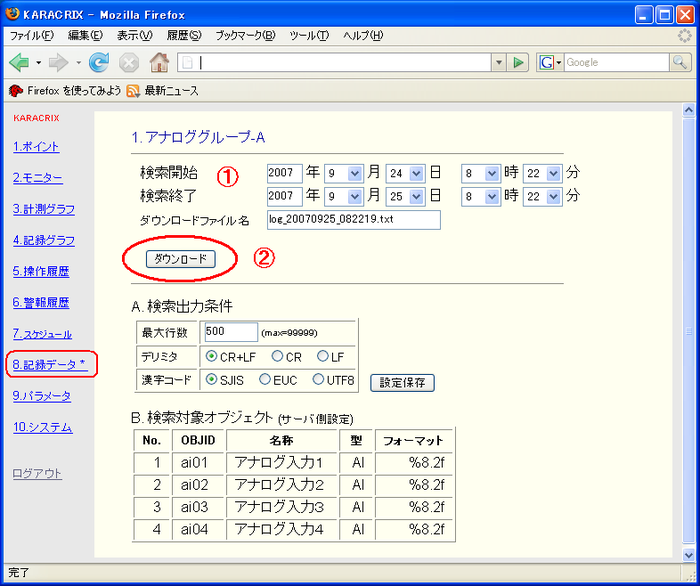
Task: Click the grey Stop loading icon
Action: click(x=129, y=63)
